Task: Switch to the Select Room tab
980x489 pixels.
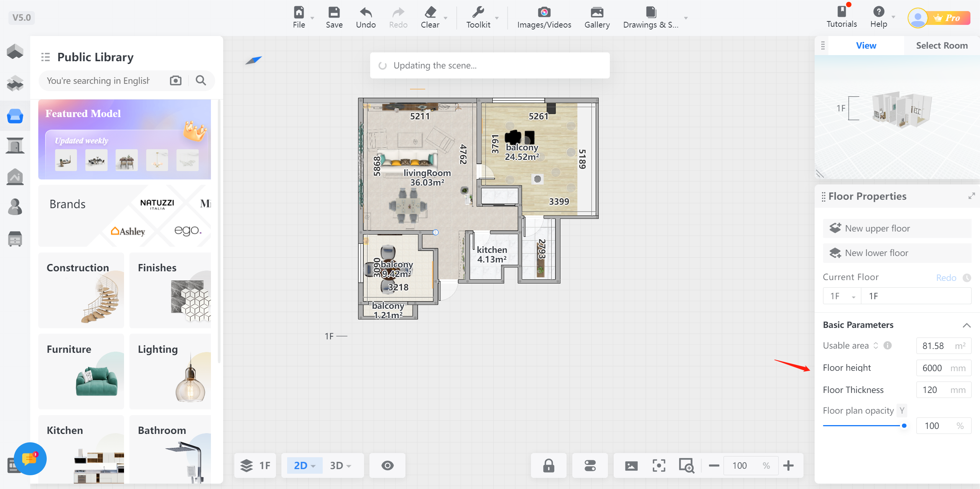Action: [x=941, y=46]
